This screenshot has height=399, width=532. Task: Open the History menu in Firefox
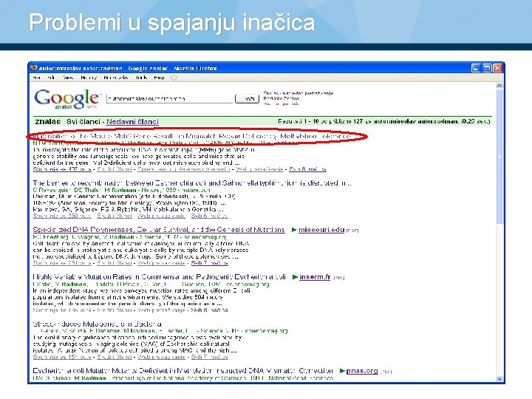tap(89, 78)
